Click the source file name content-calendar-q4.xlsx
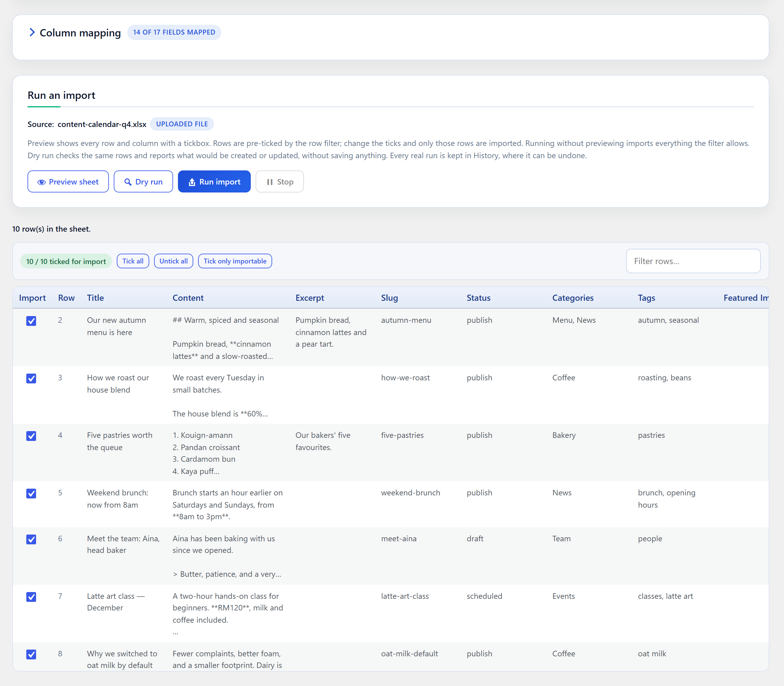This screenshot has width=784, height=686. click(102, 125)
